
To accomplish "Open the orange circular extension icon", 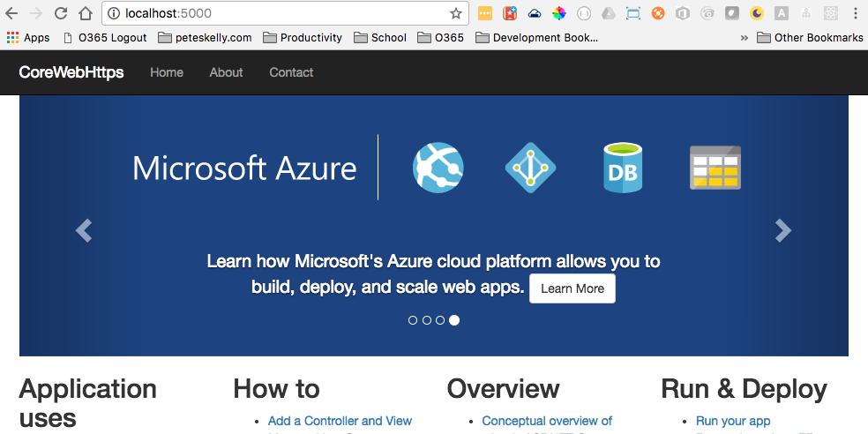I will tap(658, 13).
